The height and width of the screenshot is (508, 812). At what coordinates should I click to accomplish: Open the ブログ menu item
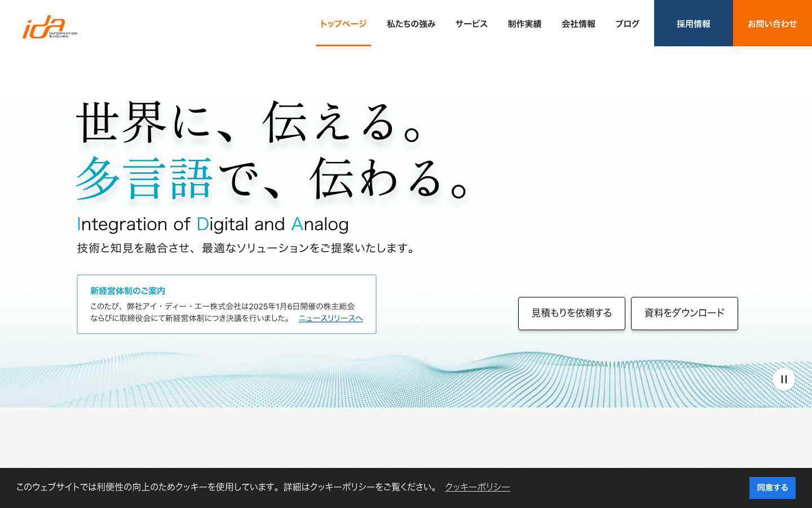627,24
